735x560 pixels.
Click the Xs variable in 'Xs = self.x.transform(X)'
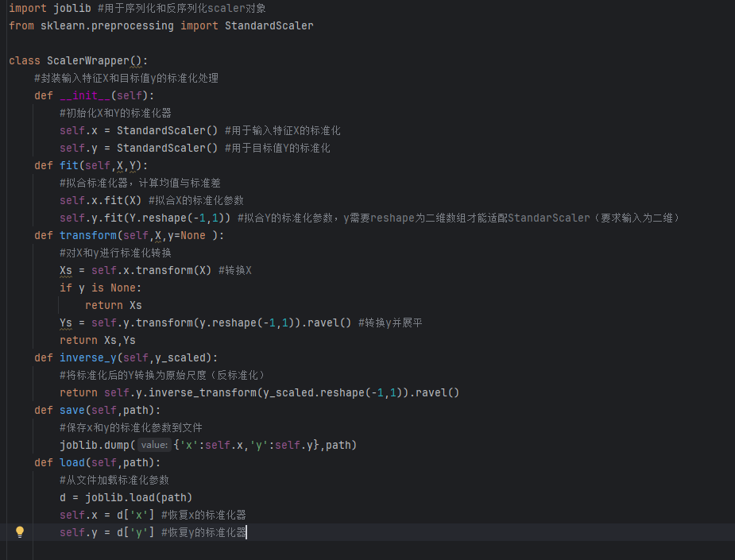coord(66,270)
